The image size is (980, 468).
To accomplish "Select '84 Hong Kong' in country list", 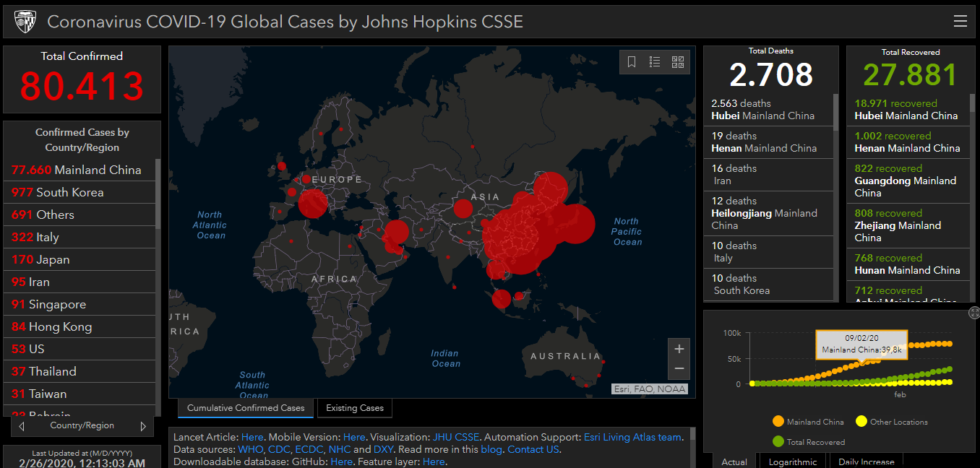I will point(79,326).
